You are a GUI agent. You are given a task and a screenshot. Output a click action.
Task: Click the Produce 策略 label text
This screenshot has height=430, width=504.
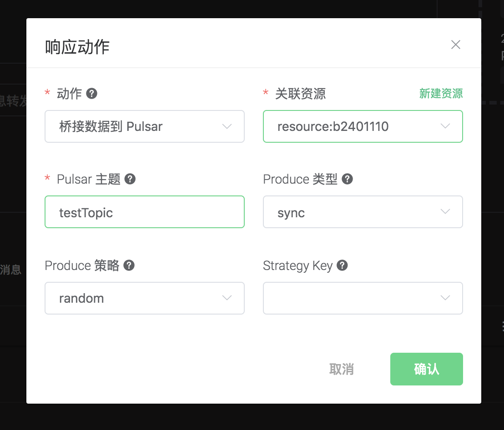[82, 265]
